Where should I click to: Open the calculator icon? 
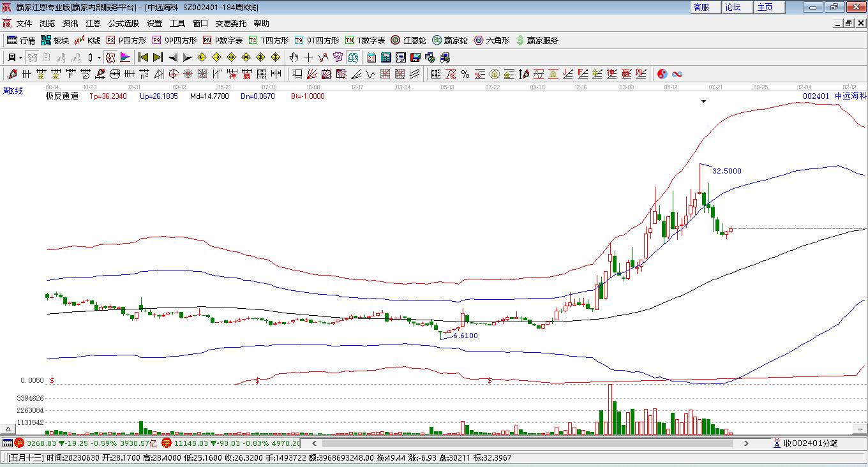(x=385, y=57)
